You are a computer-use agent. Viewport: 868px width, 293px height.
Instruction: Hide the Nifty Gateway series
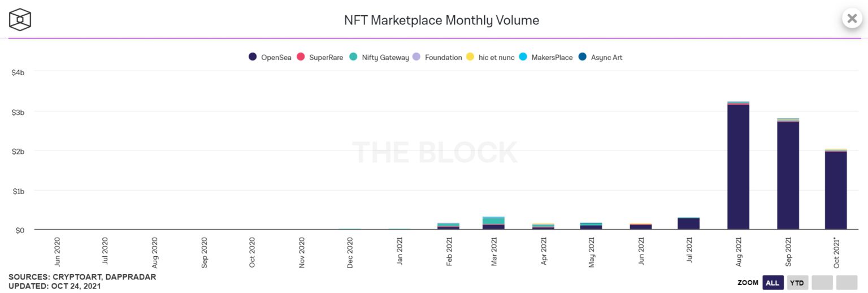point(379,57)
